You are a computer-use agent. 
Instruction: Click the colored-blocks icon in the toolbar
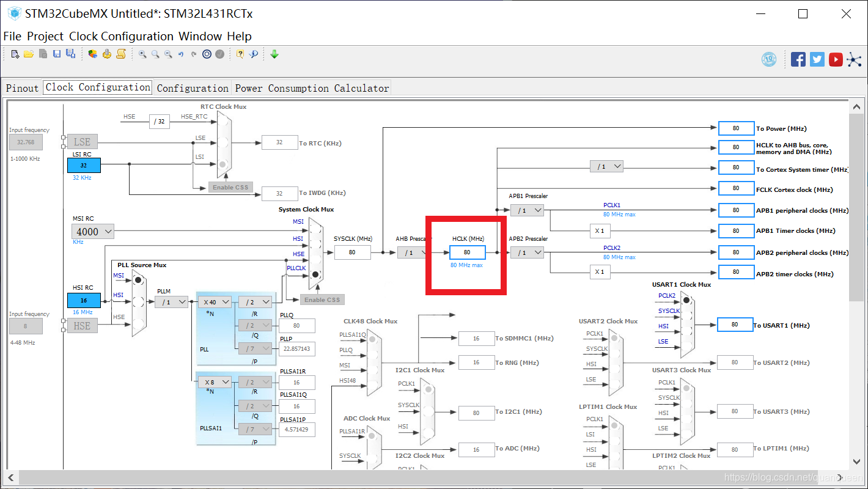(x=92, y=54)
